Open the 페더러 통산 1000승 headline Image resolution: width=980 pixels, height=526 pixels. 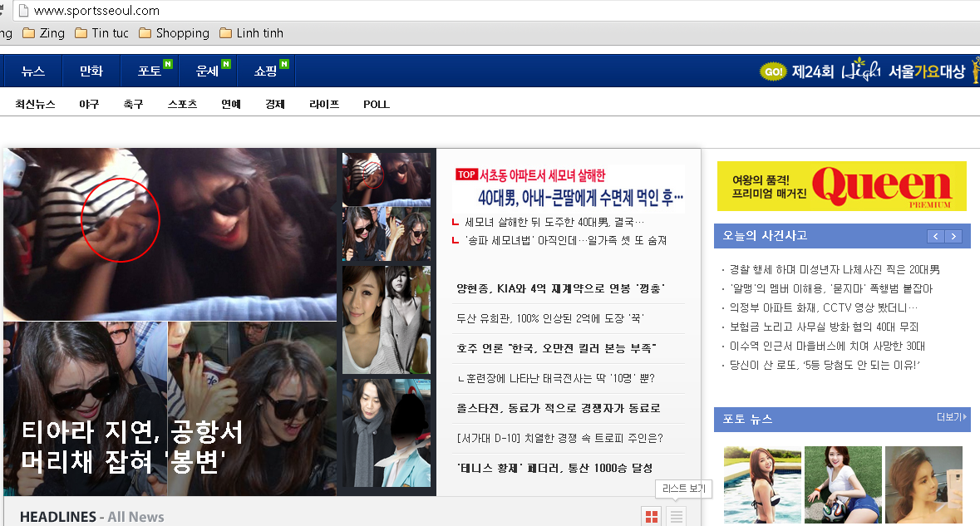[x=554, y=468]
